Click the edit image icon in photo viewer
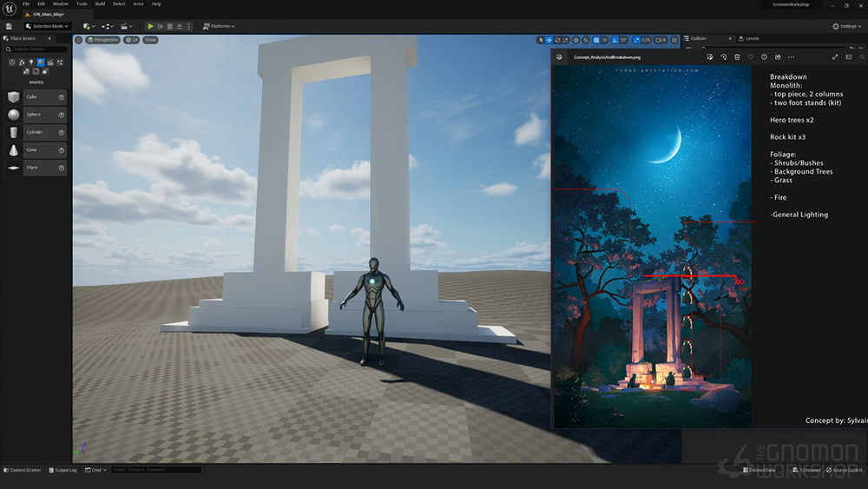The height and width of the screenshot is (489, 868). tap(710, 57)
